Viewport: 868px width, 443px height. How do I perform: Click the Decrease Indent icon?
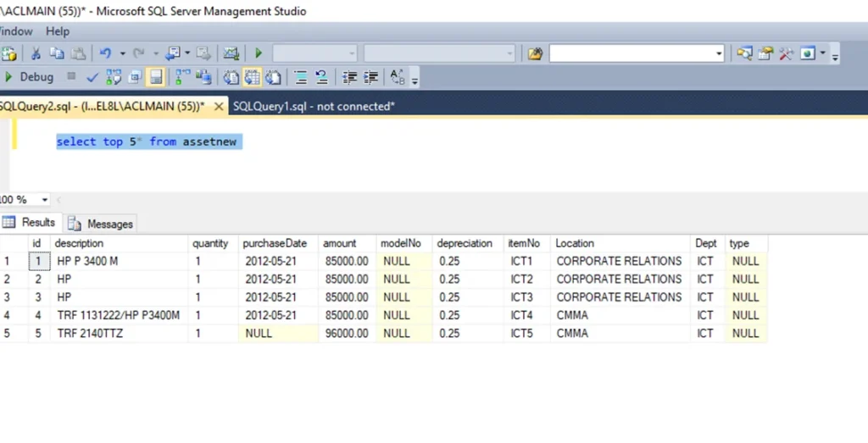[349, 77]
